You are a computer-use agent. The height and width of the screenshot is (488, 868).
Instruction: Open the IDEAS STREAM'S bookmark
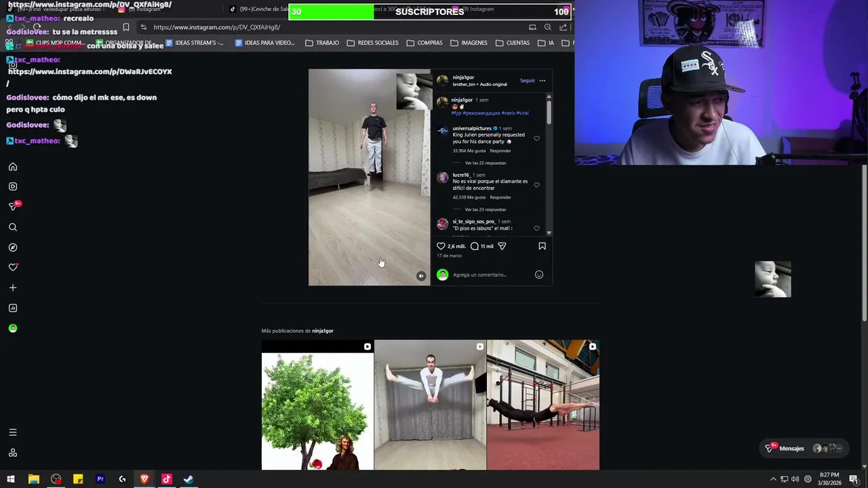(x=194, y=43)
